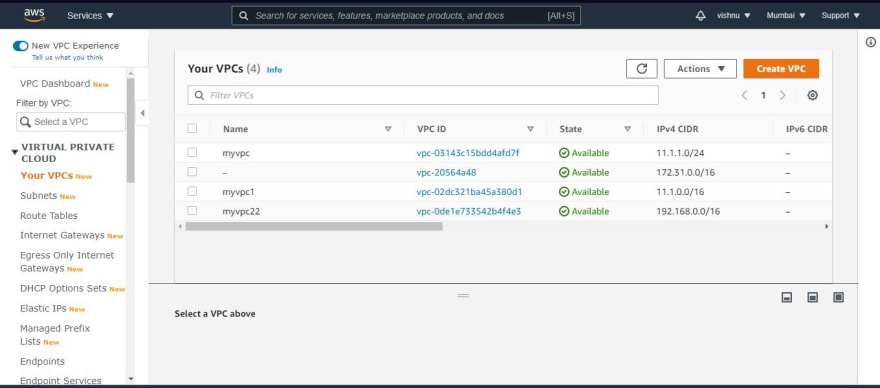Click the AWS logo home icon
Viewport: 880px width, 388px height.
click(34, 15)
